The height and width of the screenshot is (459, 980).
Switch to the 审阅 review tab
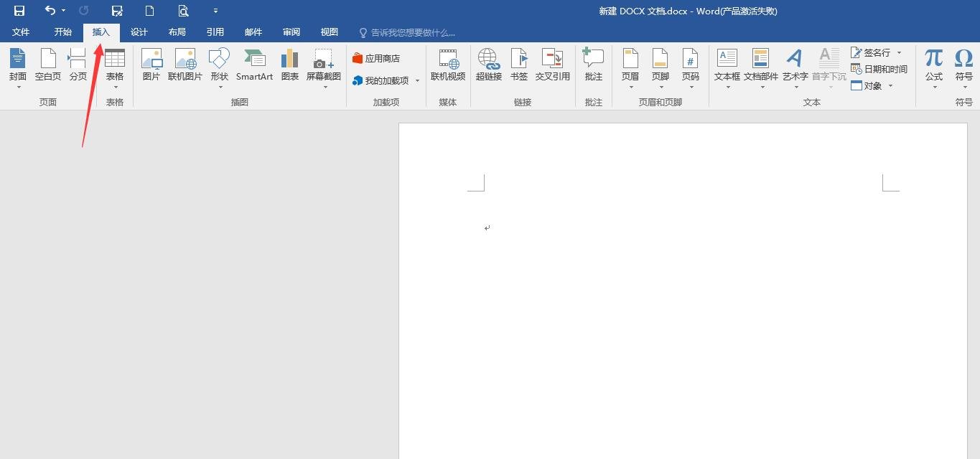(x=291, y=32)
